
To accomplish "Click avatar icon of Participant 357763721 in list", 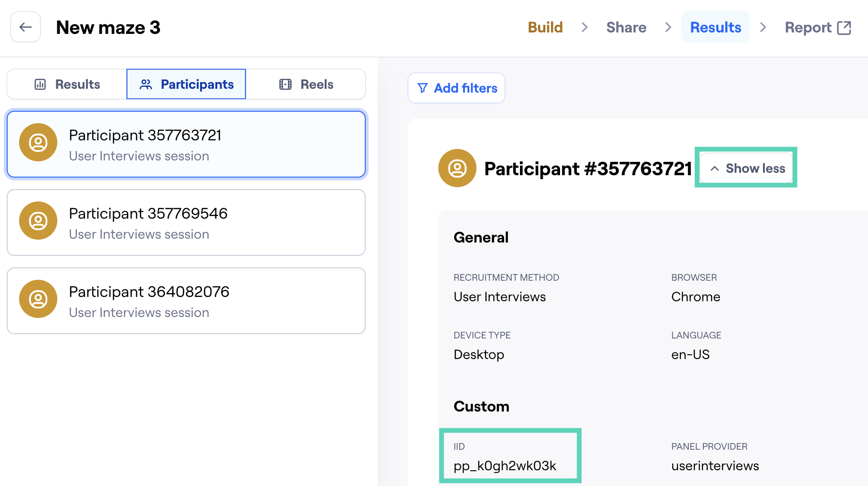I will click(38, 142).
